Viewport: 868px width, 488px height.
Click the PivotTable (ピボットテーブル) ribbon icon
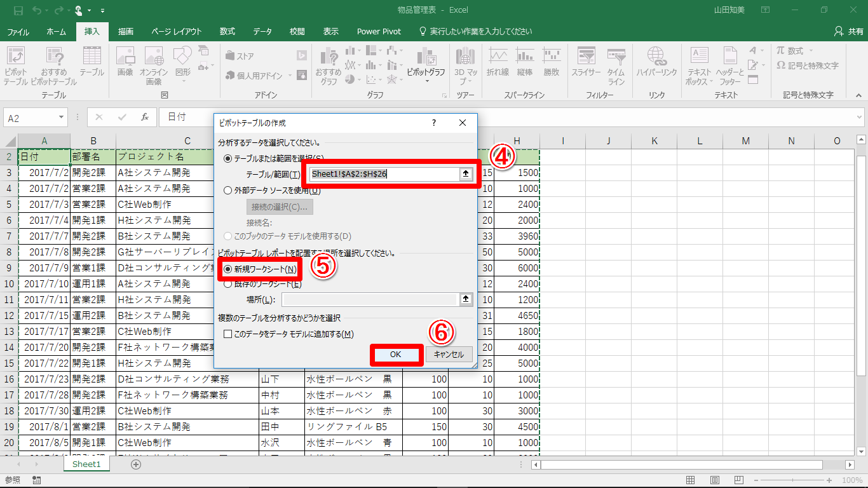point(15,65)
